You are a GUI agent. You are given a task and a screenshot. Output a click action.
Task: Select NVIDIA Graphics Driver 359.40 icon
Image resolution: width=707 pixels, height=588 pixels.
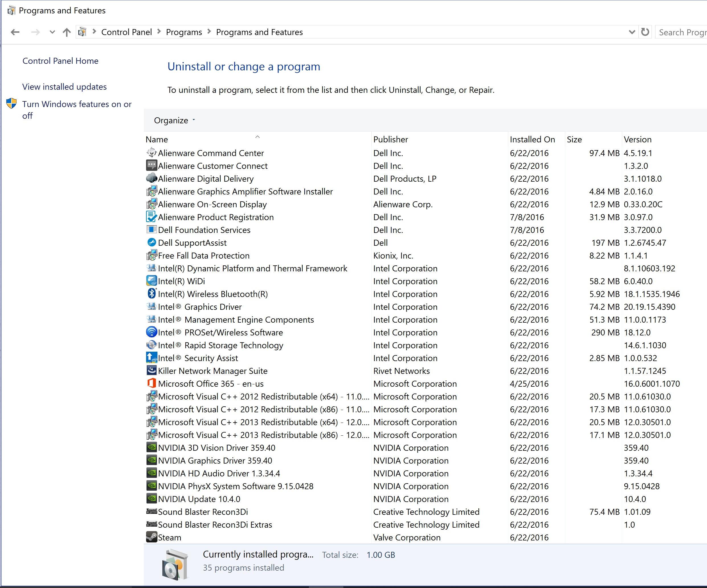pyautogui.click(x=151, y=460)
